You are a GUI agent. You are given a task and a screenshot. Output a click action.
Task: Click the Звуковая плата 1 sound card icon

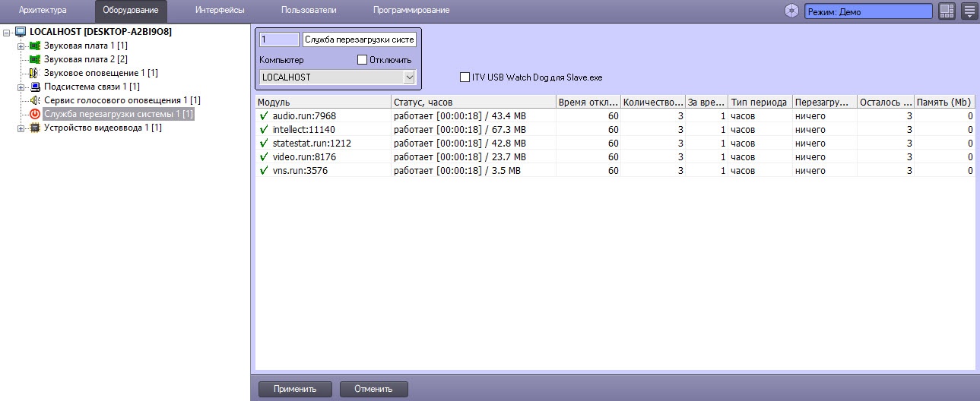click(x=34, y=46)
